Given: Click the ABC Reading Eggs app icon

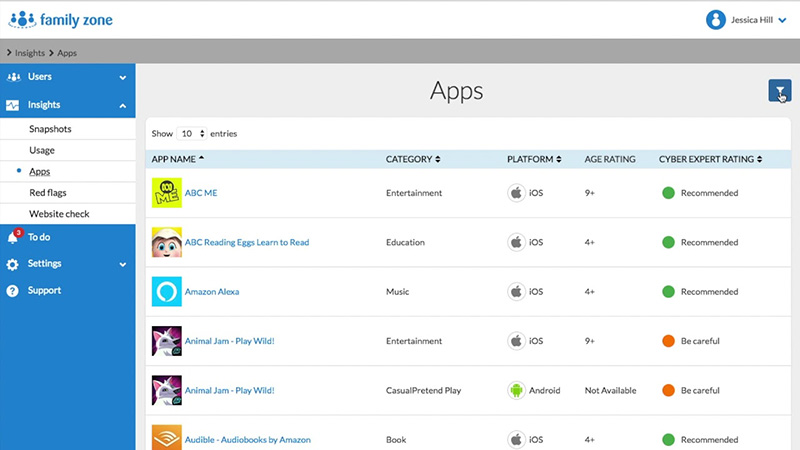Looking at the screenshot, I should (x=166, y=242).
